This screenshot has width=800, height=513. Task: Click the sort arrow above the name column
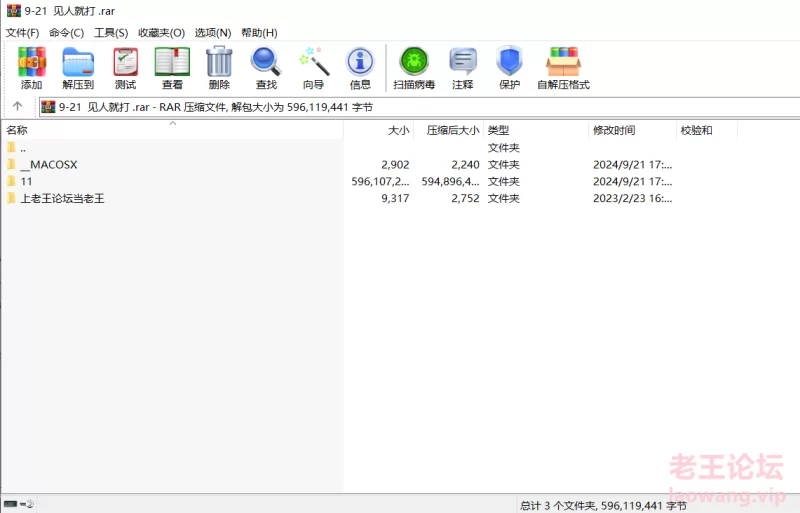tap(173, 123)
